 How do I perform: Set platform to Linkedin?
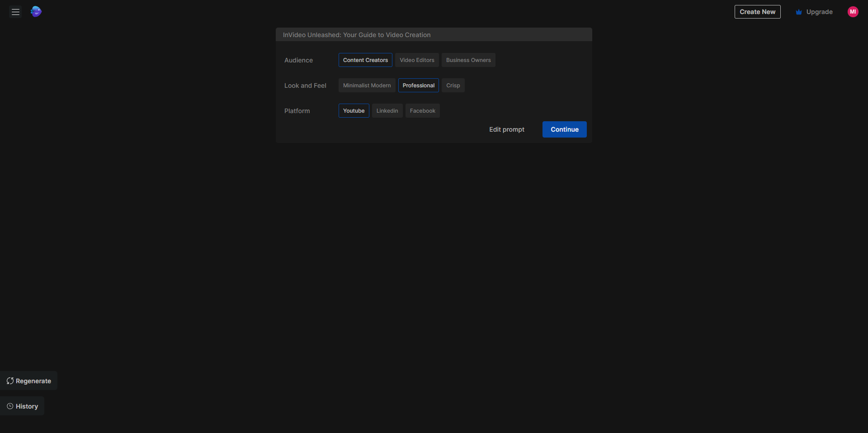(387, 111)
